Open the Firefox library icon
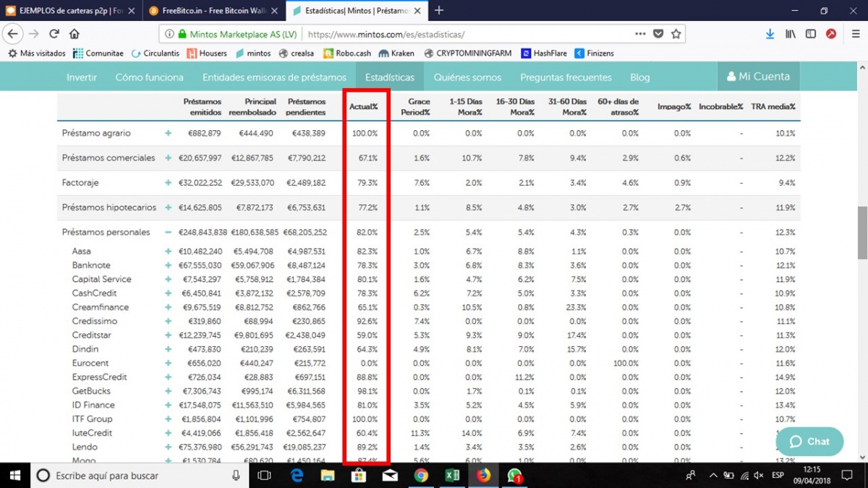The width and height of the screenshot is (868, 488). tap(791, 34)
